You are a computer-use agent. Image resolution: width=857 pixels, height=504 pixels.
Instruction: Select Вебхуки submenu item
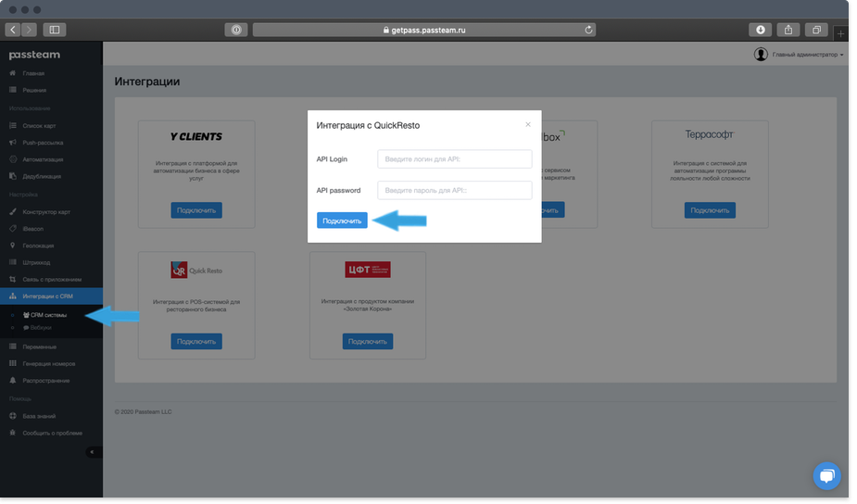pyautogui.click(x=41, y=328)
